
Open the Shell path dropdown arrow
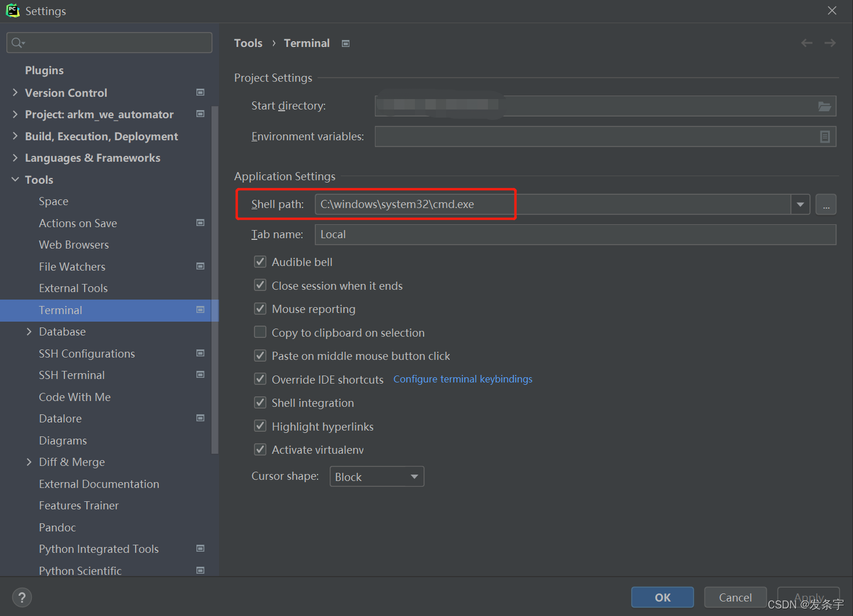coord(800,204)
